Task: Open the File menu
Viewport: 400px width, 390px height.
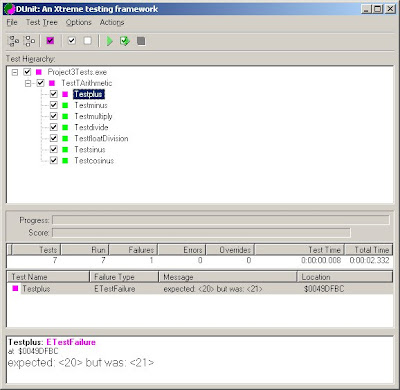Action: click(x=12, y=23)
